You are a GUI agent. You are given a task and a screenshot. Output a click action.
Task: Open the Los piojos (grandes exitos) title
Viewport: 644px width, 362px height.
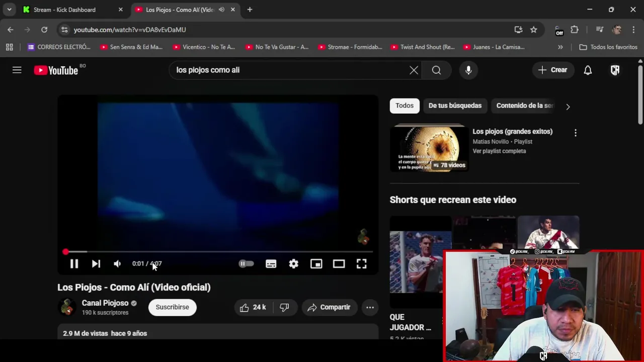coord(512,132)
